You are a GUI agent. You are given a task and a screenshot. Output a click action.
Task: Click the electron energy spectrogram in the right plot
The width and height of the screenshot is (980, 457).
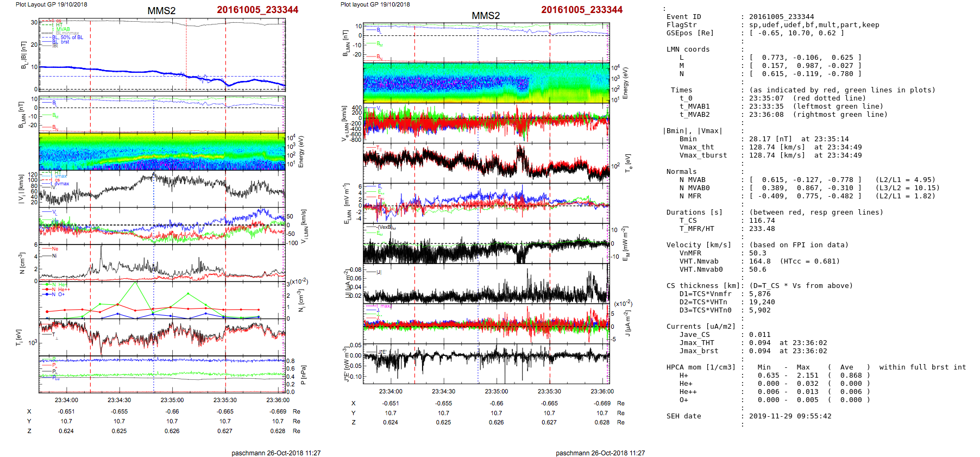click(486, 83)
